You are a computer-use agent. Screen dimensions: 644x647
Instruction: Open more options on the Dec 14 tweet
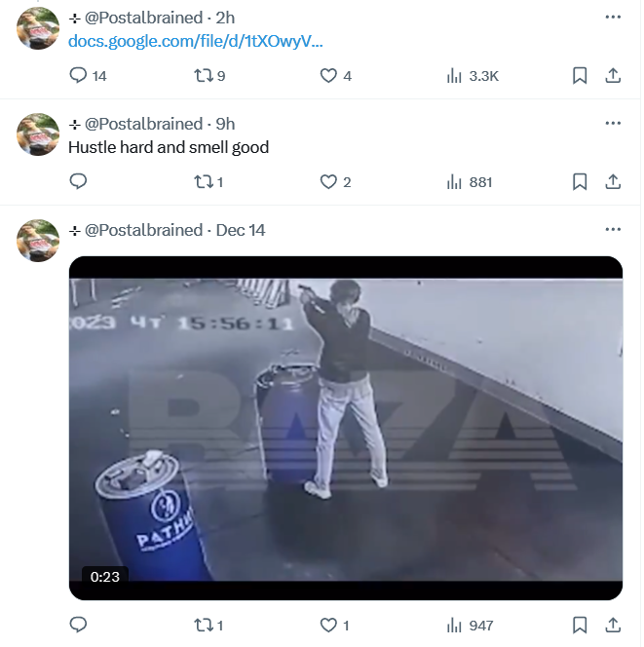point(613,229)
